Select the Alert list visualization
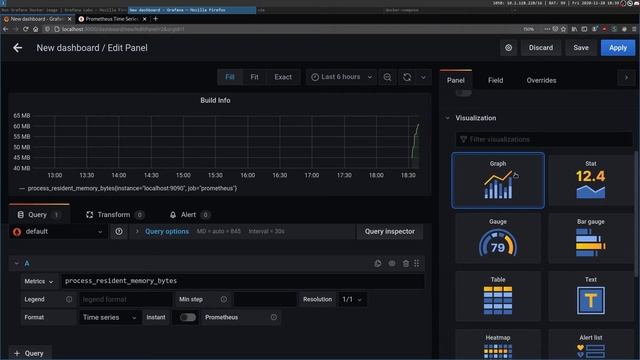The image size is (640, 360). tap(591, 344)
